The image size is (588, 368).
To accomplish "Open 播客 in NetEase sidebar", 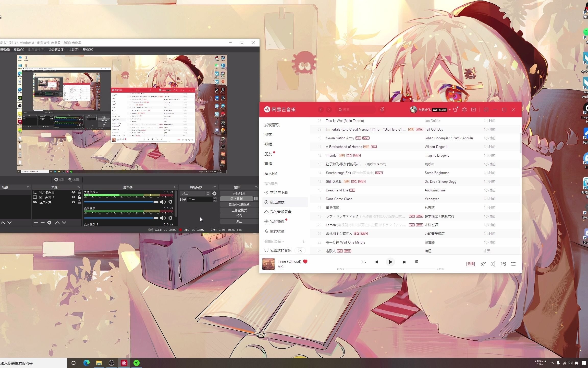I will coord(268,134).
